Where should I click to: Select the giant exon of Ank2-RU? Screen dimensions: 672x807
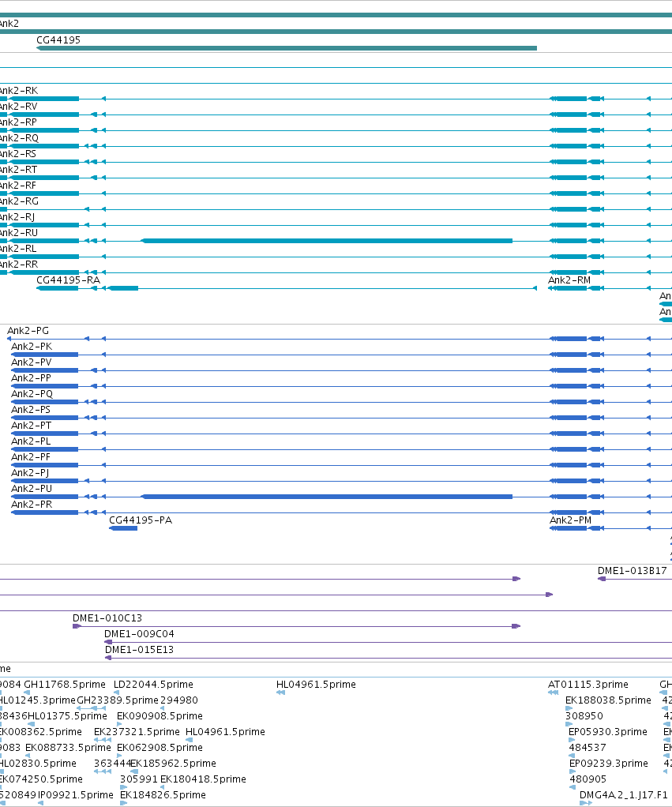click(327, 241)
